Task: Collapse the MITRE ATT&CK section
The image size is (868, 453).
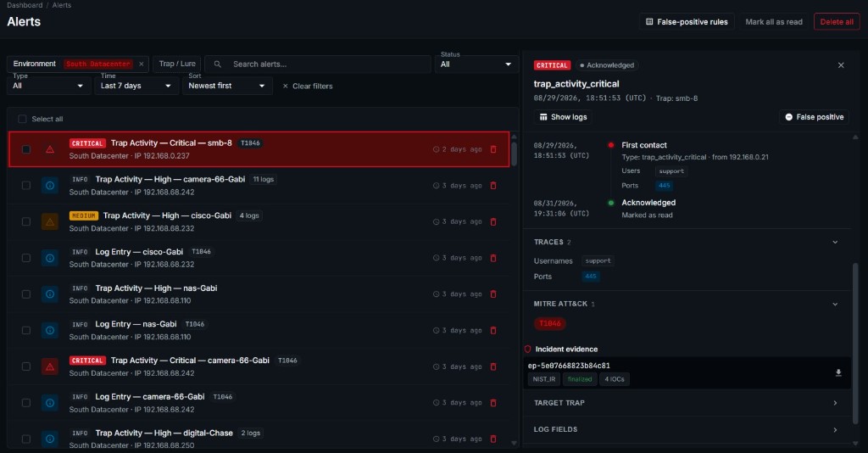Action: coord(835,304)
